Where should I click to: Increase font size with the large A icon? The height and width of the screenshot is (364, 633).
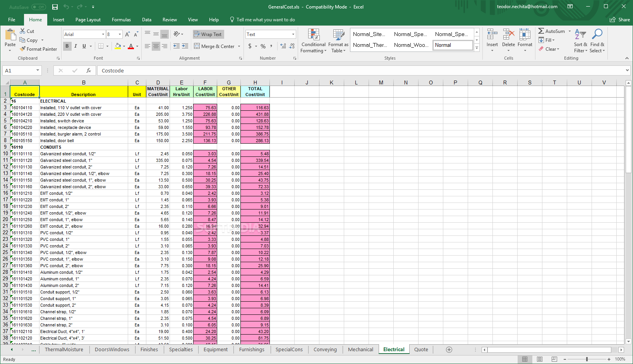[x=127, y=34]
